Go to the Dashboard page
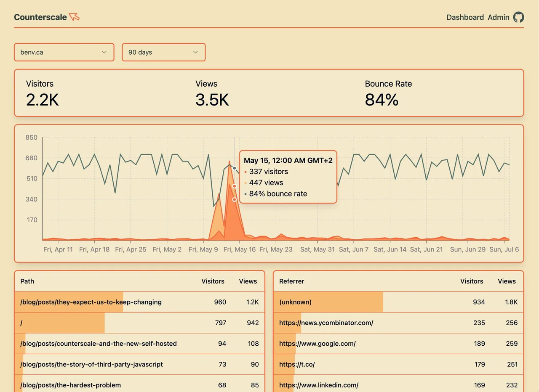This screenshot has width=539, height=392. (x=465, y=17)
